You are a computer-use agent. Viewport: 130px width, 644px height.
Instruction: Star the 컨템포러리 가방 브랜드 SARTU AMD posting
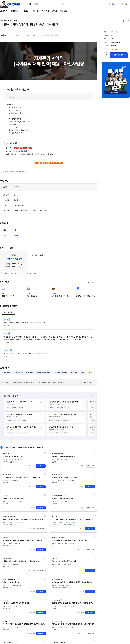[41, 402]
